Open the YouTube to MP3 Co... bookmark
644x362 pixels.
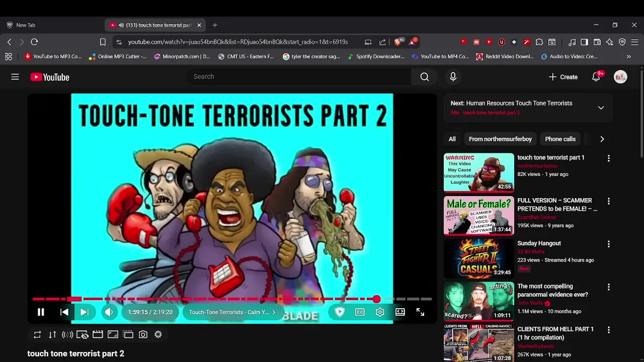53,57
